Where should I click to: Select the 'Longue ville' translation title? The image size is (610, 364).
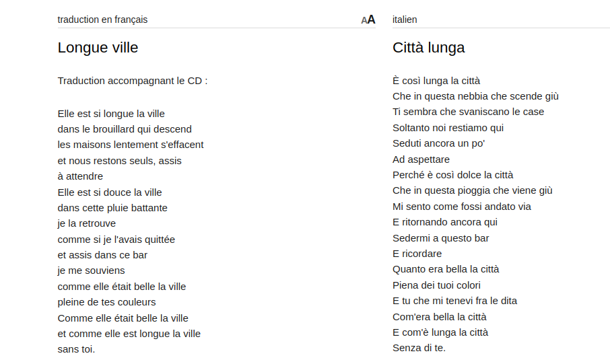[x=98, y=48]
